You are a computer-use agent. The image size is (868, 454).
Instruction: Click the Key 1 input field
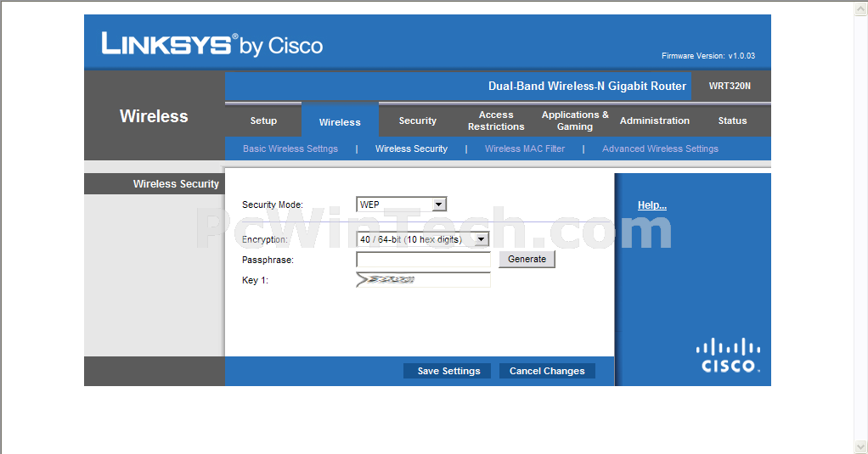pos(424,280)
